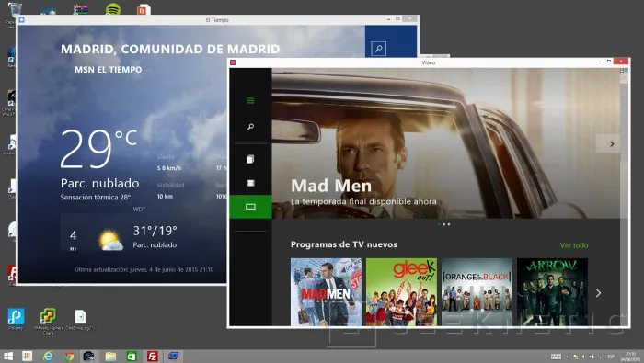This screenshot has width=644, height=363.
Task: Click the 29°C current temperature
Action: 98,149
